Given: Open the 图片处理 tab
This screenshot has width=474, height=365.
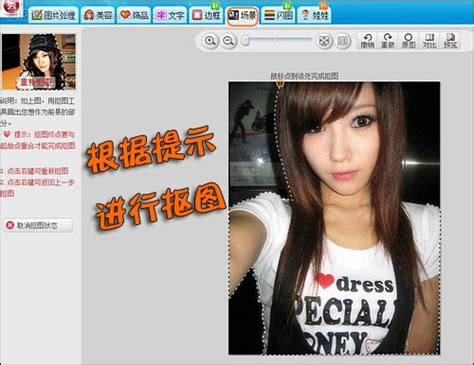Looking at the screenshot, I should pos(54,15).
